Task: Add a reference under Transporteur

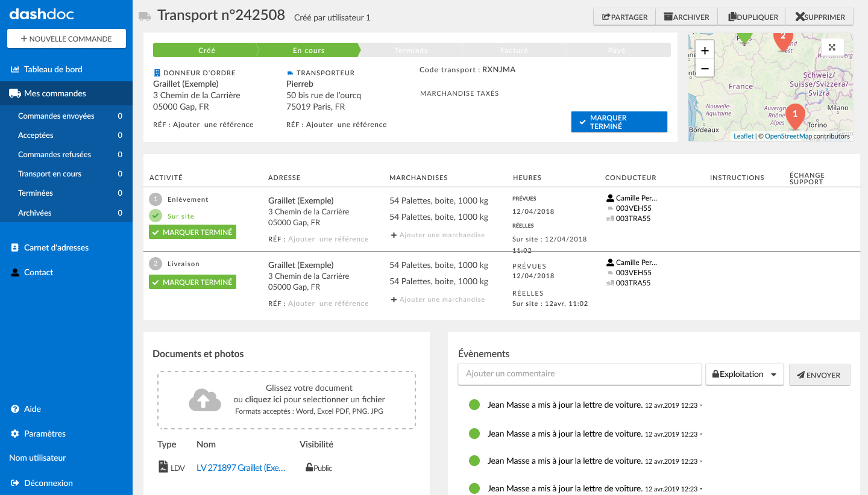Action: tap(347, 125)
